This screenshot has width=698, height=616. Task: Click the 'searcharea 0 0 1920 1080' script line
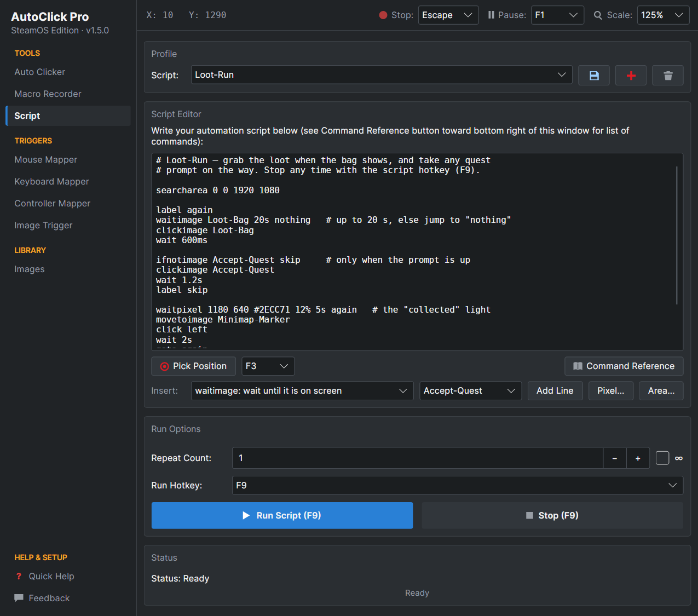(218, 190)
